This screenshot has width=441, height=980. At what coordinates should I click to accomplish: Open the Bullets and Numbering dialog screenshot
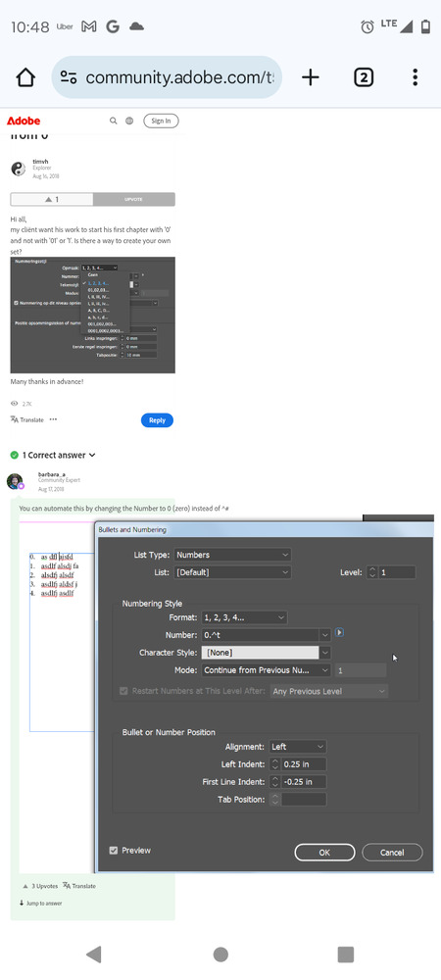[226, 694]
